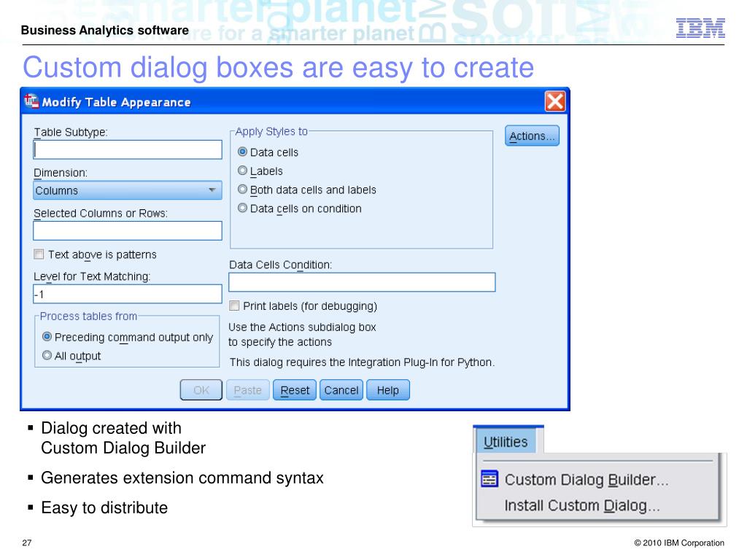Viewport: 747px width, 560px height.
Task: Choose Install Custom Dialog... menu item
Action: (582, 505)
